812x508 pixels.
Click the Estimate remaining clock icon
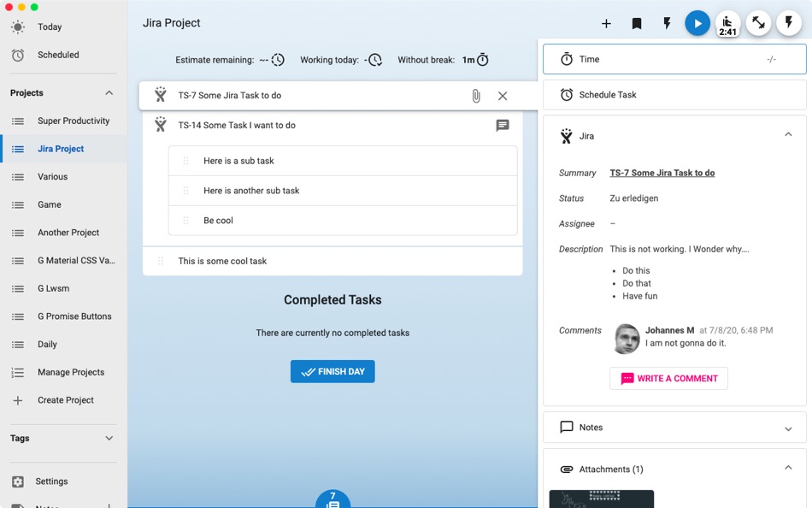[278, 60]
